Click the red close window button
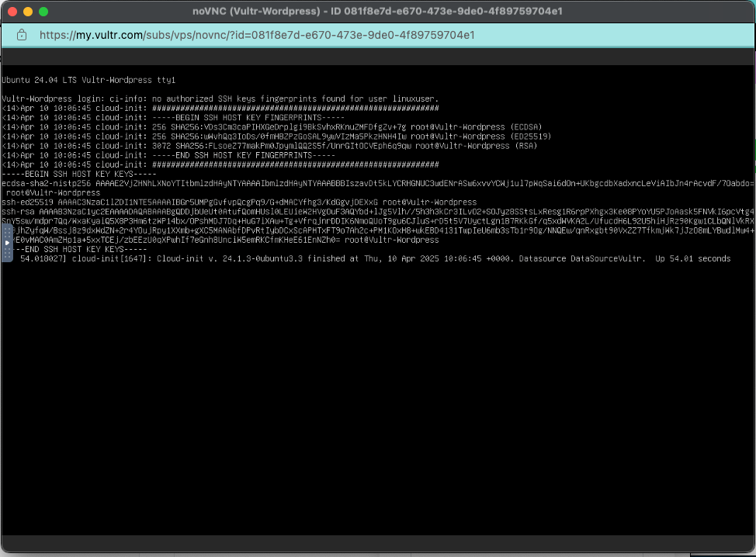The width and height of the screenshot is (756, 557). pos(12,12)
